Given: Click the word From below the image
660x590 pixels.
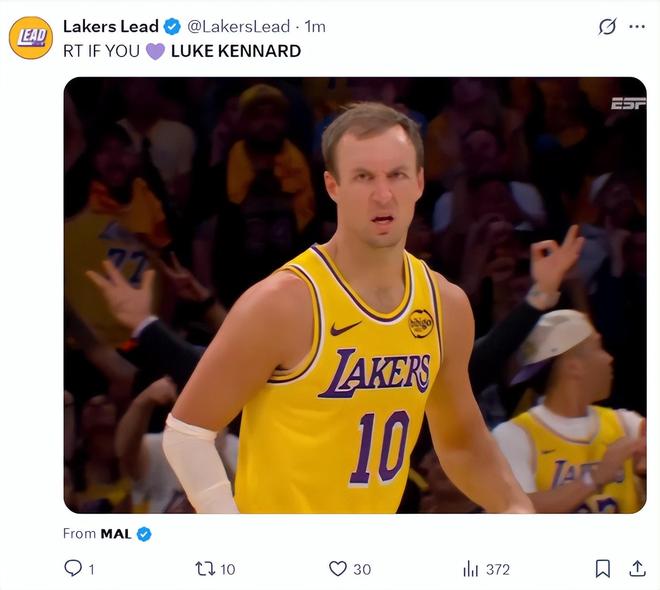Looking at the screenshot, I should (79, 533).
